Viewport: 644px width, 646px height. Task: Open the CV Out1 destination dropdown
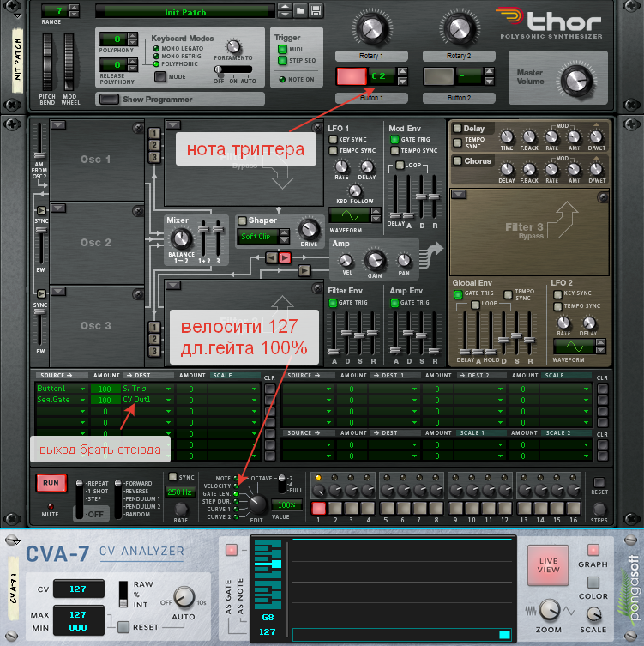147,400
